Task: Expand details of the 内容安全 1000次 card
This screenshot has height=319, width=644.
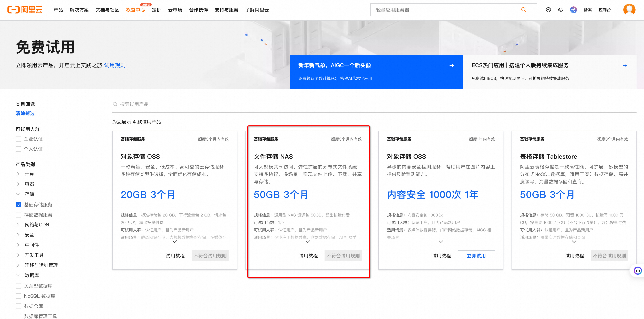Action: [x=441, y=242]
